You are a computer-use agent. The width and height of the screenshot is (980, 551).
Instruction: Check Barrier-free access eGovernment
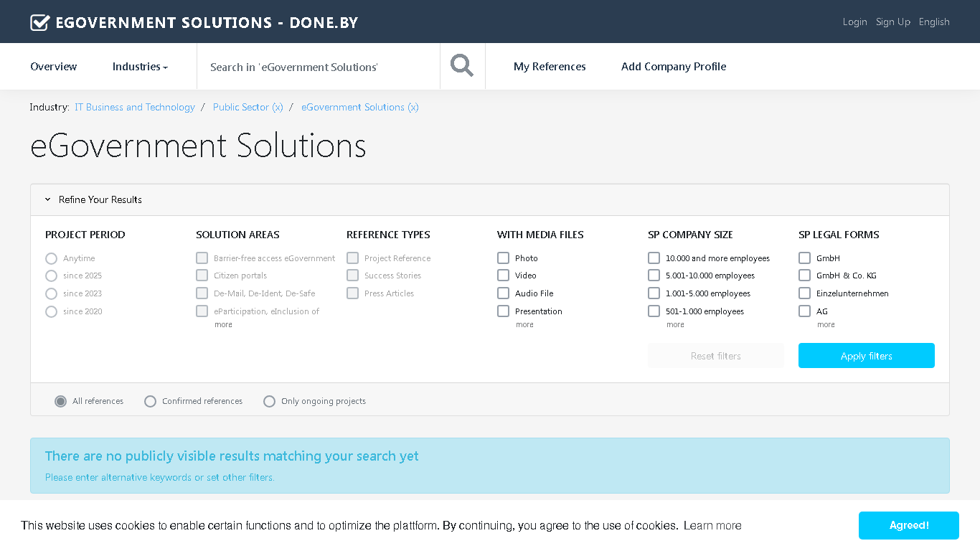202,258
